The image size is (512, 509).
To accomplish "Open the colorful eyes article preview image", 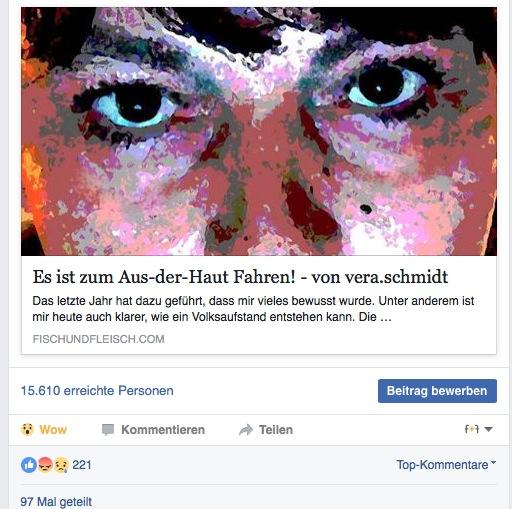I will (259, 131).
